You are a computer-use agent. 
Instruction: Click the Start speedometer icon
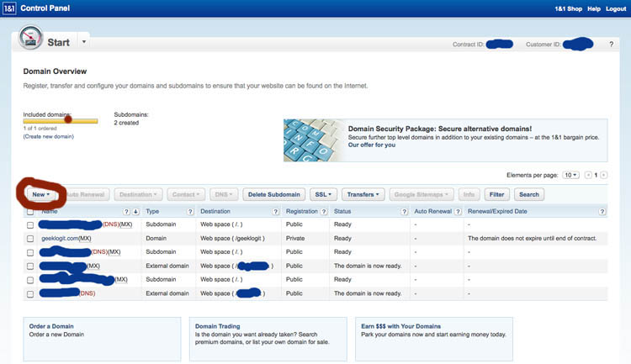click(x=31, y=40)
